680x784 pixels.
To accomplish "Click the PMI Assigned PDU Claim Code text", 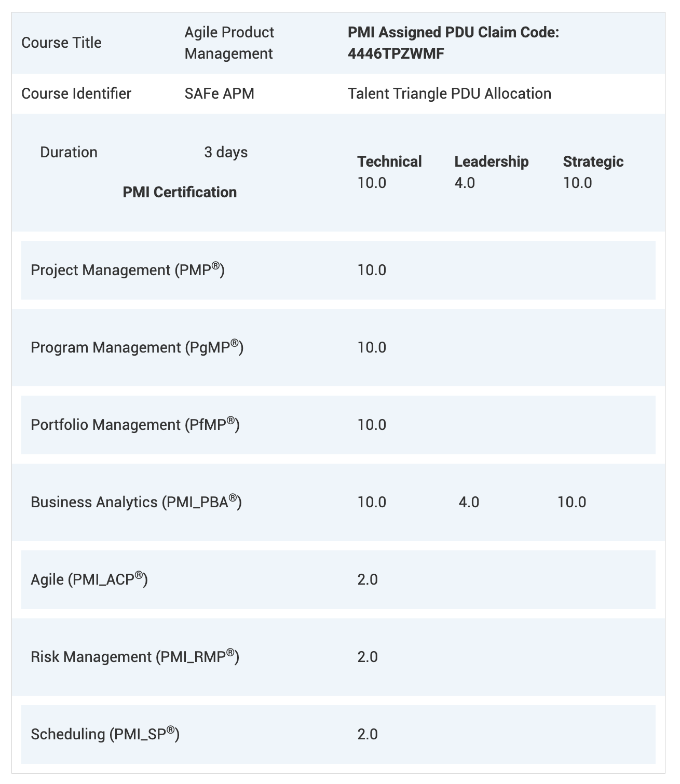I will click(x=453, y=43).
